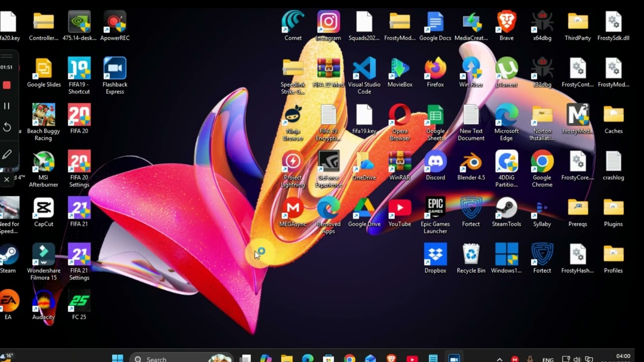The image size is (644, 362).
Task: Select the Opera Browser desktop icon
Action: (400, 122)
